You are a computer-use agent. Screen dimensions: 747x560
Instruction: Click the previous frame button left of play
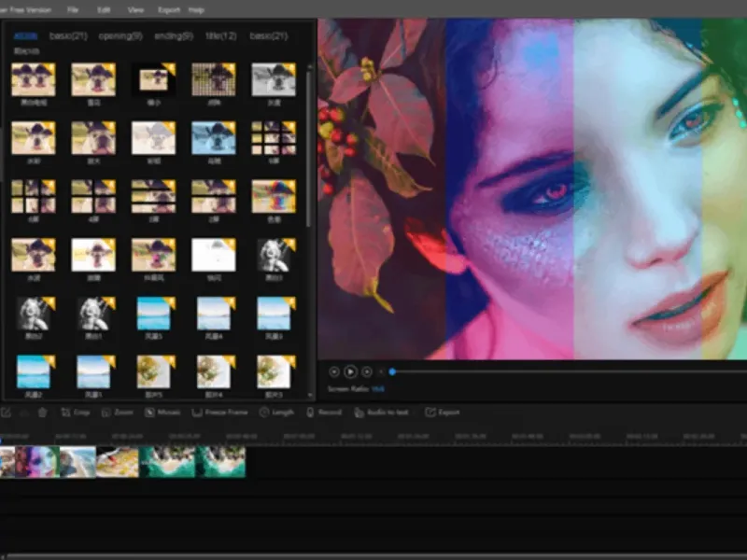click(334, 371)
